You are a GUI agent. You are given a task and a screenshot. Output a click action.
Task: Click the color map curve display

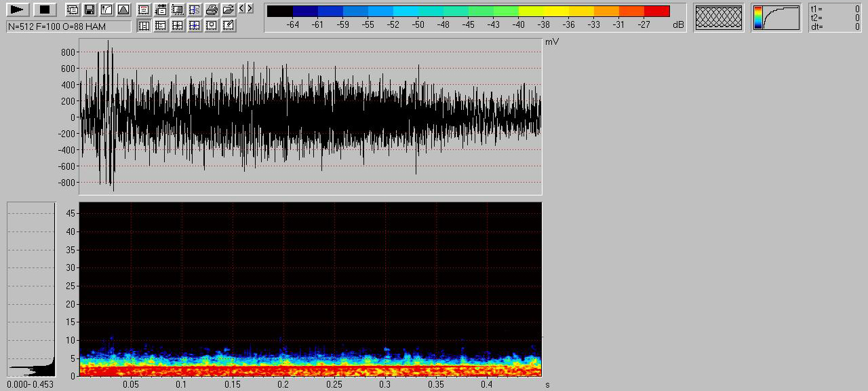776,18
